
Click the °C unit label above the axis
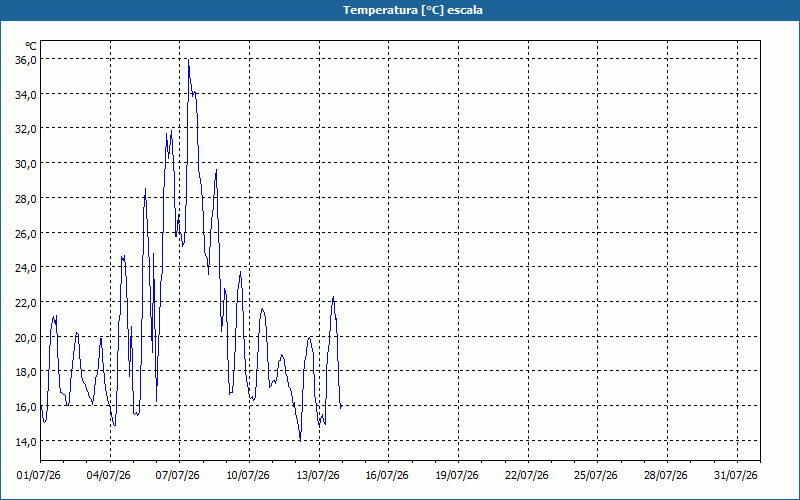coord(31,46)
